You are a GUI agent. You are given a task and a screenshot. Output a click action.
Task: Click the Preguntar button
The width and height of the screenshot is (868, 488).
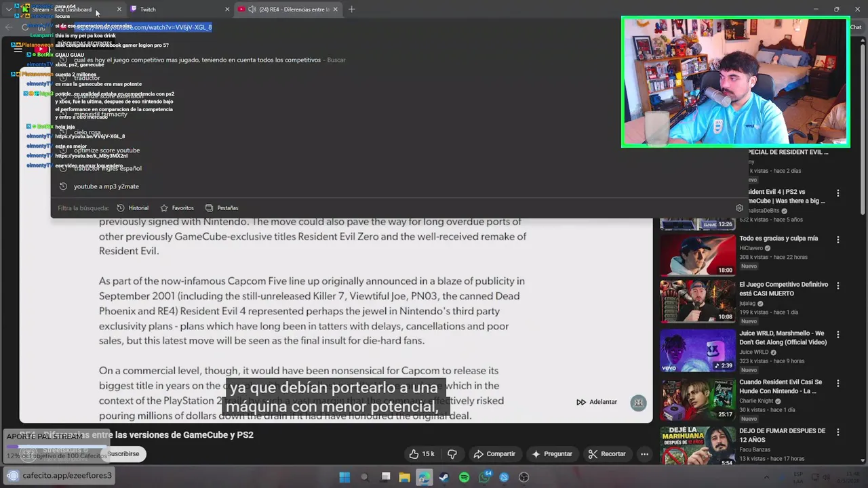point(553,453)
